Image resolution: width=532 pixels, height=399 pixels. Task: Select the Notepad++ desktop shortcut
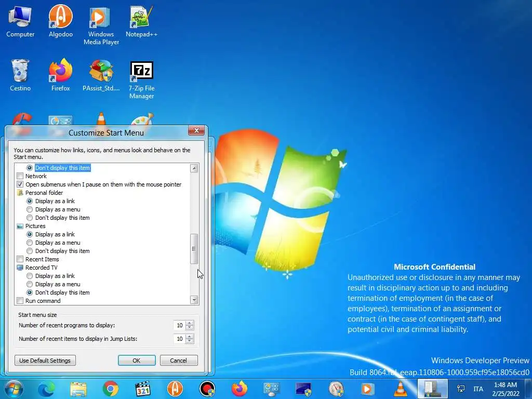(141, 21)
